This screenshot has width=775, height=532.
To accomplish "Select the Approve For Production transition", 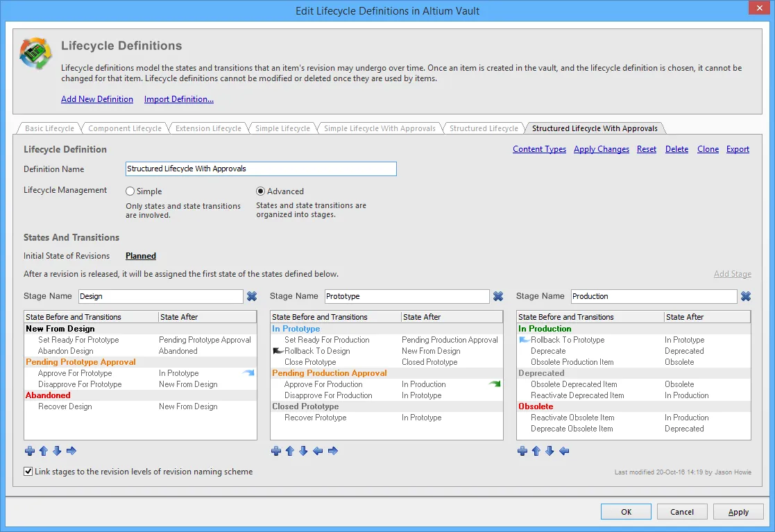I will (386, 384).
